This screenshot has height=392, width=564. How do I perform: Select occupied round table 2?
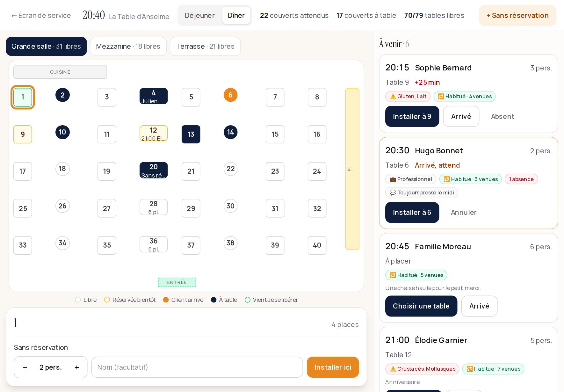click(62, 95)
